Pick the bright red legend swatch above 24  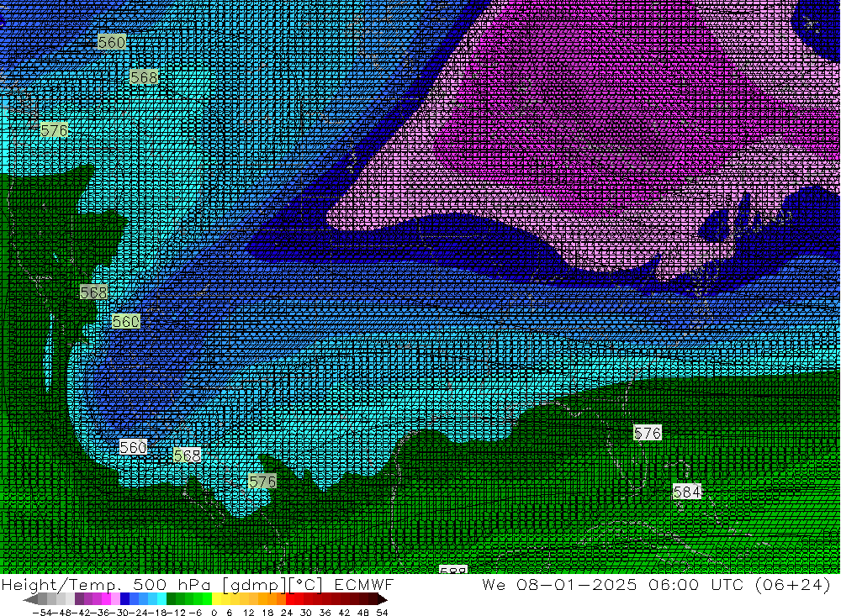point(290,598)
